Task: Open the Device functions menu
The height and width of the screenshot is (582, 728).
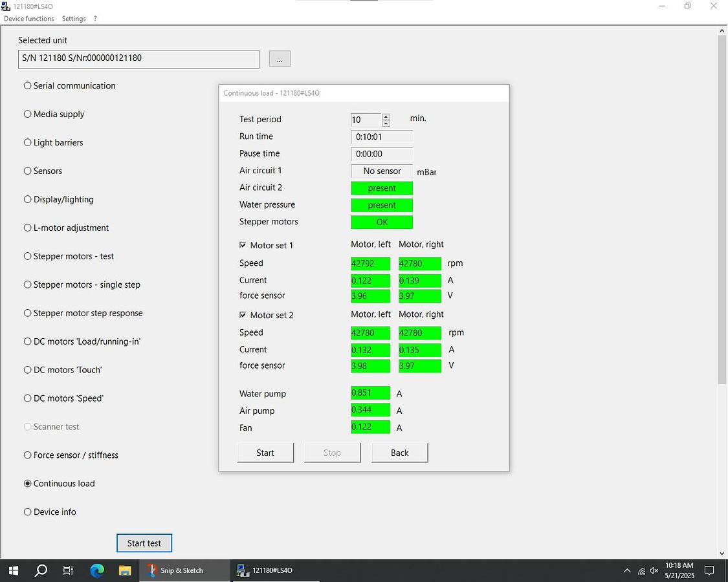Action: click(x=29, y=19)
